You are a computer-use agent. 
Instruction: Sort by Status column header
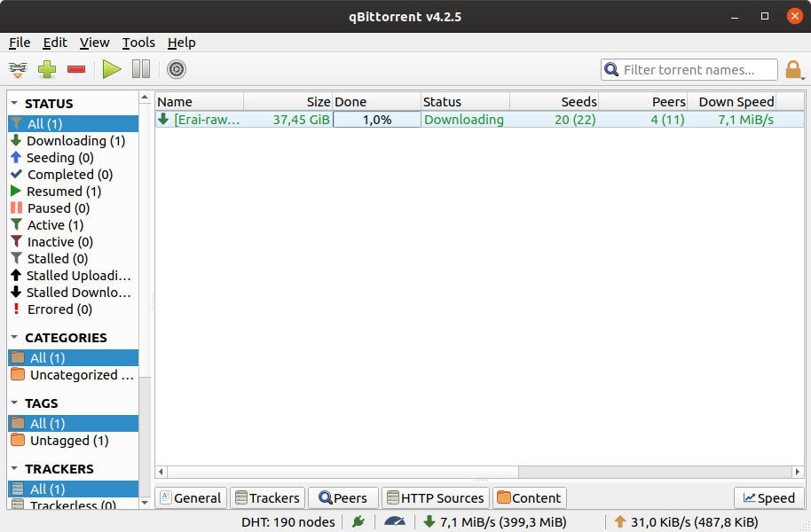465,102
